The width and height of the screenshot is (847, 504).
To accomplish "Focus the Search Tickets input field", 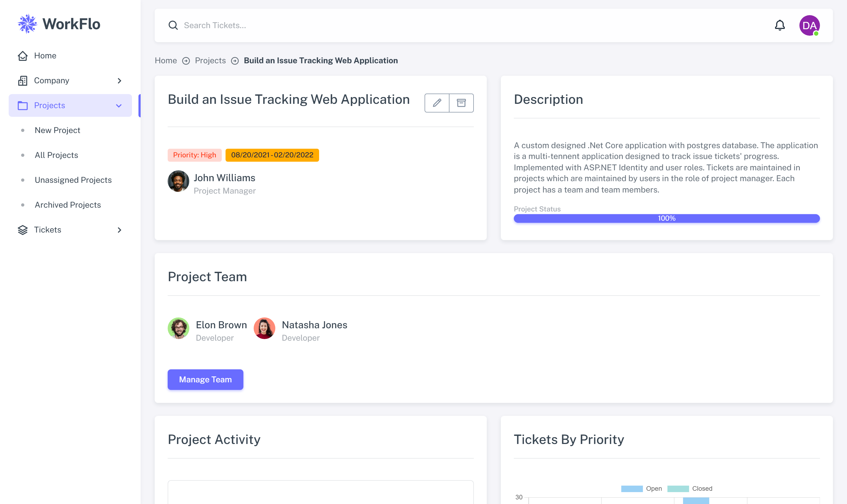I will [472, 25].
